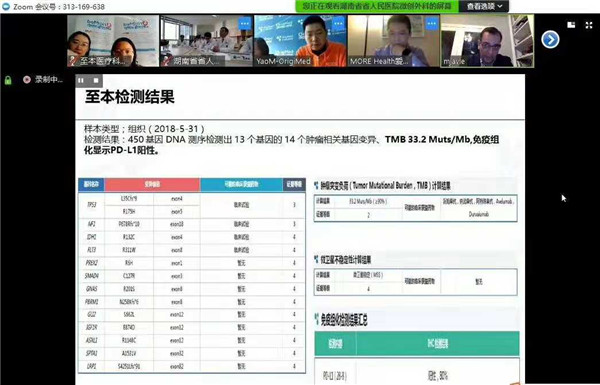Click muted mic icon on 至本医疗科 tile
This screenshot has height=385, width=600.
tap(72, 61)
